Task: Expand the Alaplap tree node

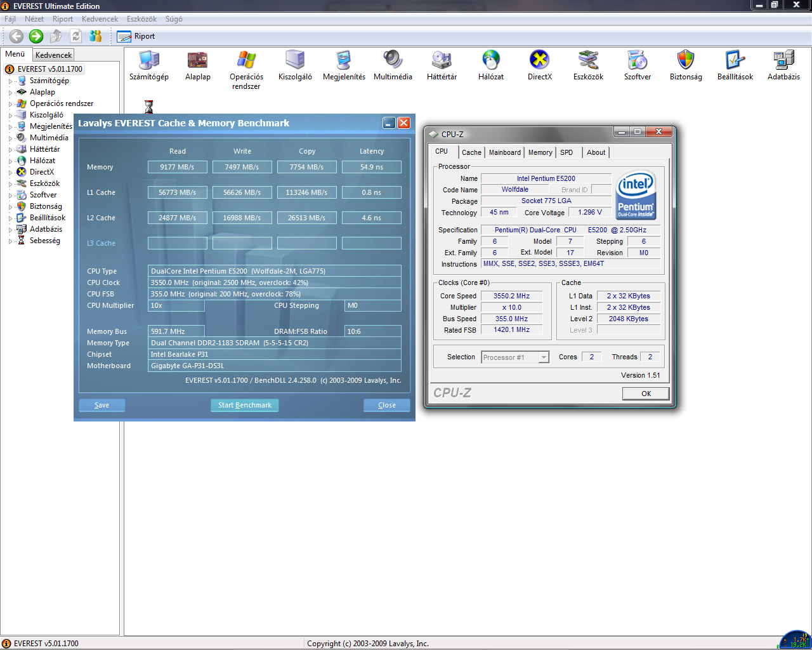Action: (x=10, y=93)
